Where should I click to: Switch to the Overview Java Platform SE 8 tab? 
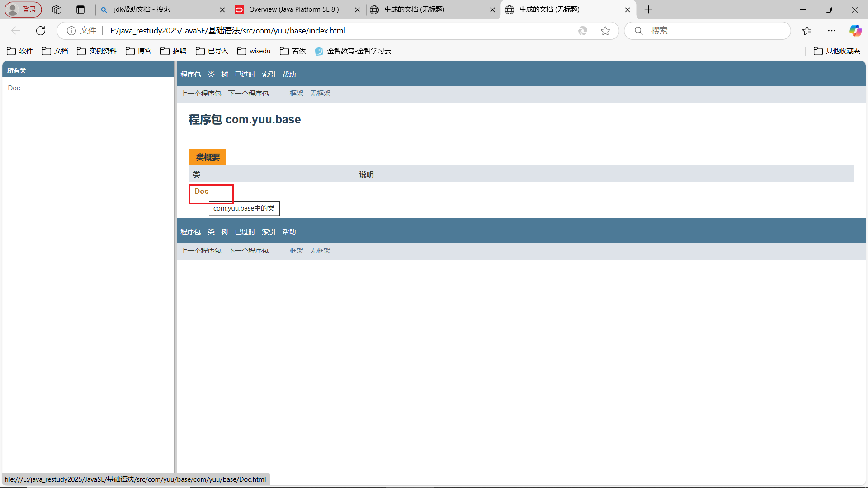pos(294,9)
